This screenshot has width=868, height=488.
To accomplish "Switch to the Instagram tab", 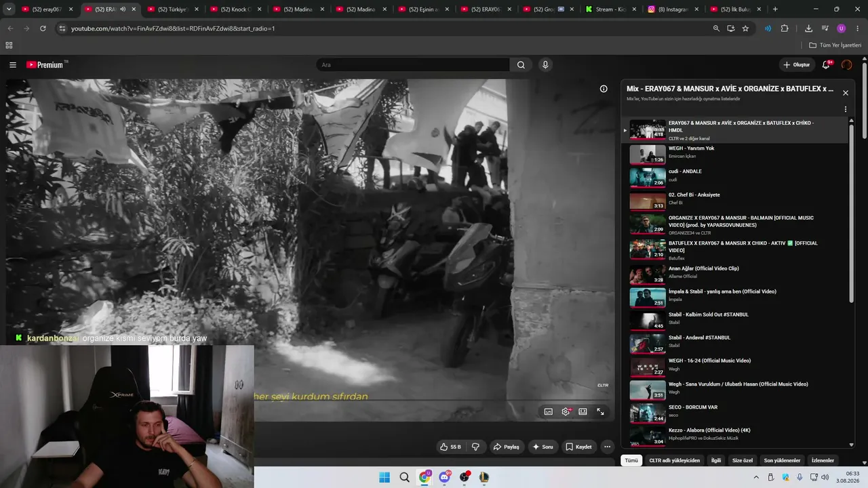I will [669, 9].
